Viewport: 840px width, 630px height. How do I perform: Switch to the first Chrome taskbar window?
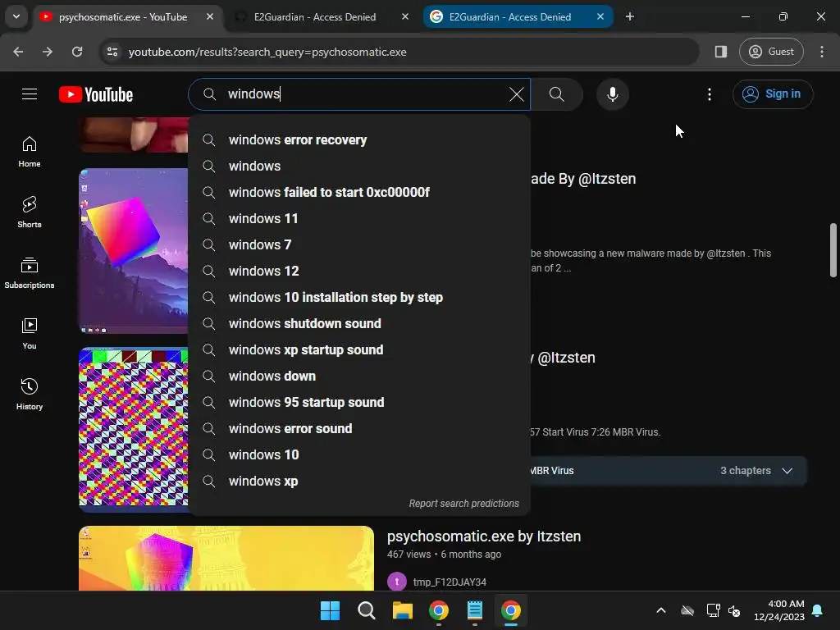439,610
